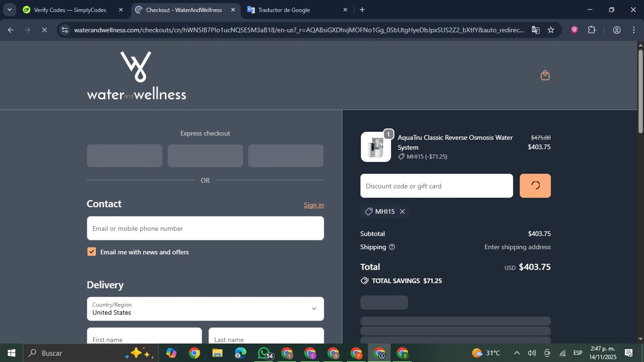Click the translate page icon
Viewport: 644px width, 362px height.
535,30
